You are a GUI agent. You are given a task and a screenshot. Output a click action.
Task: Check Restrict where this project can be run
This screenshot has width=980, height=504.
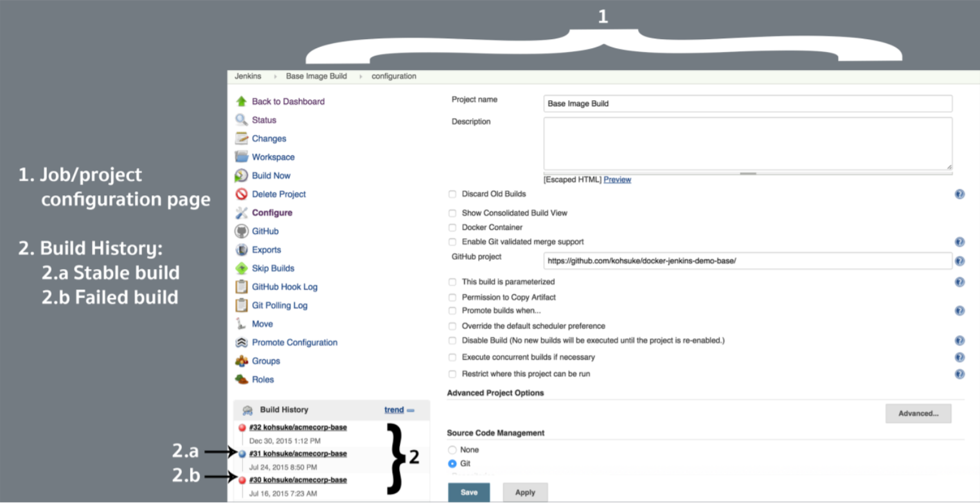click(452, 374)
